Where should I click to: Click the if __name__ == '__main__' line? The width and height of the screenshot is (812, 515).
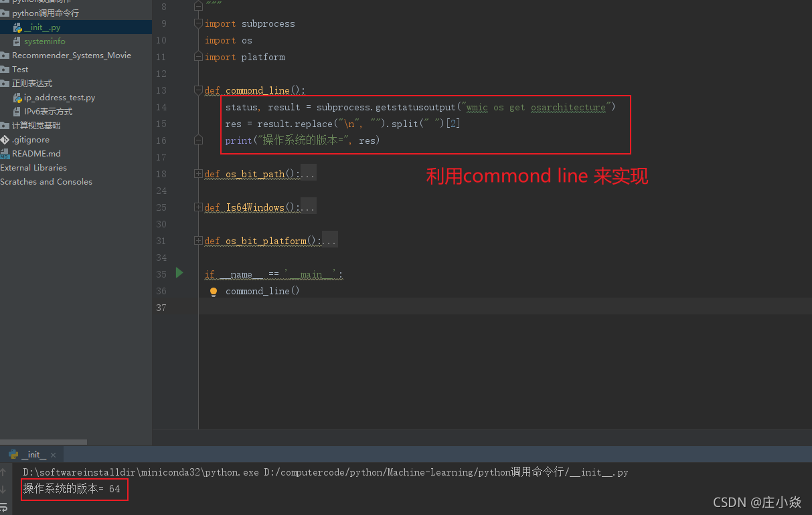tap(274, 274)
